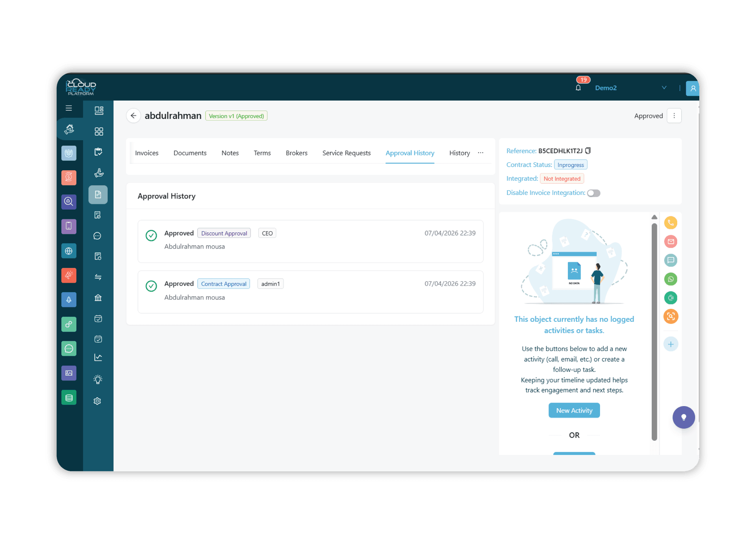Open the hamburger menu in the sidebar

pyautogui.click(x=69, y=108)
